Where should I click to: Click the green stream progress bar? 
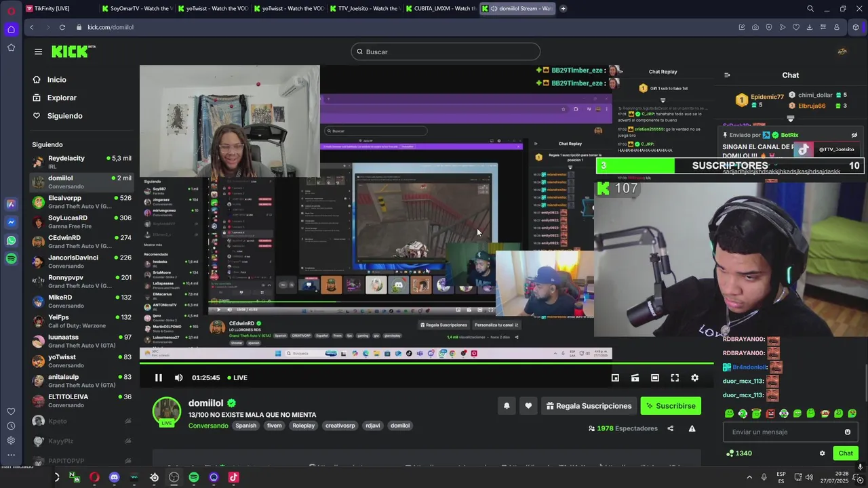click(x=427, y=365)
